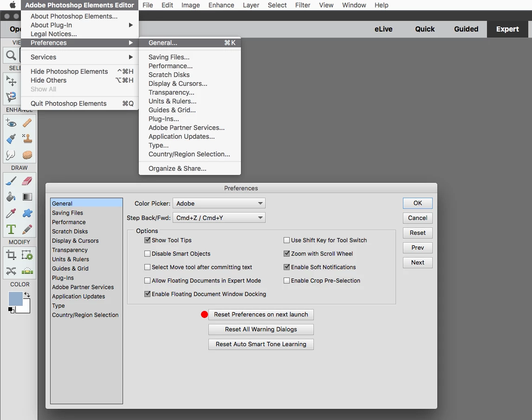Select the Zoom magnifier tool

coord(11,55)
